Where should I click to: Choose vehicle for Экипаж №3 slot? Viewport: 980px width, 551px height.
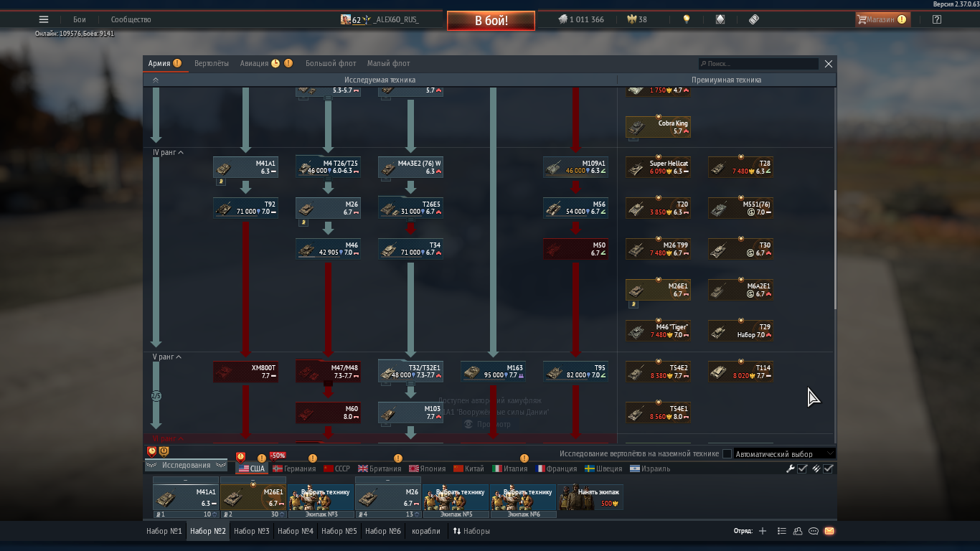coord(321,497)
